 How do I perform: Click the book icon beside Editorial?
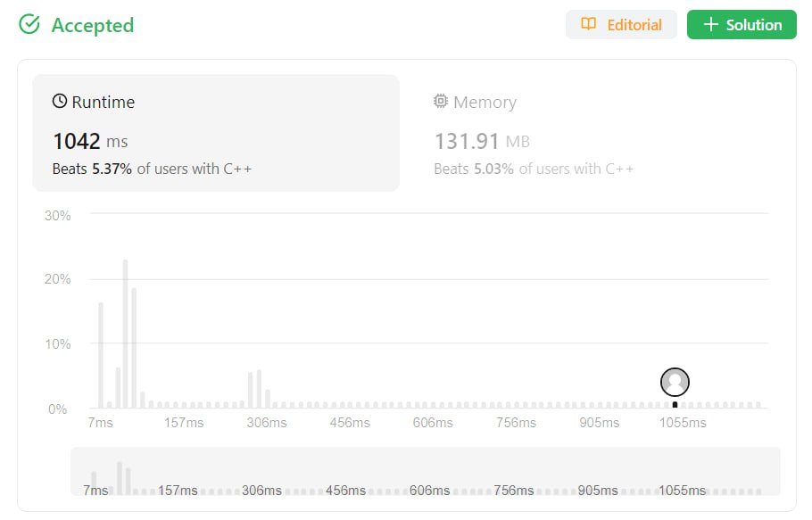pos(588,25)
